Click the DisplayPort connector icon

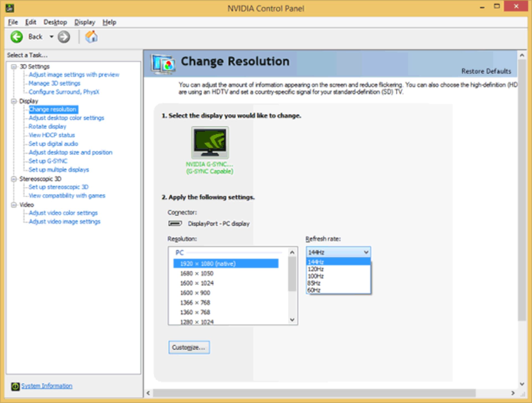[x=175, y=223]
